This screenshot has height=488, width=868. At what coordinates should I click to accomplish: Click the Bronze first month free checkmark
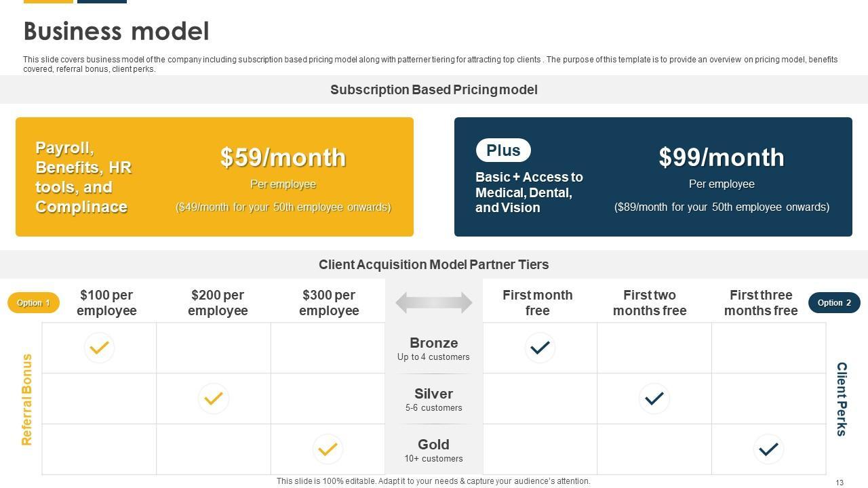coord(540,348)
